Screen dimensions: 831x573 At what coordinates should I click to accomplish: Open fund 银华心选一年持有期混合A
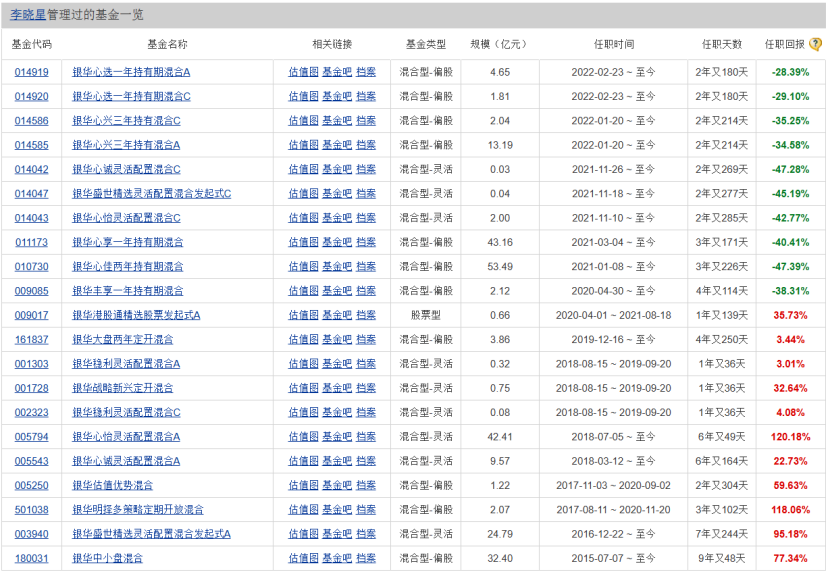(131, 72)
